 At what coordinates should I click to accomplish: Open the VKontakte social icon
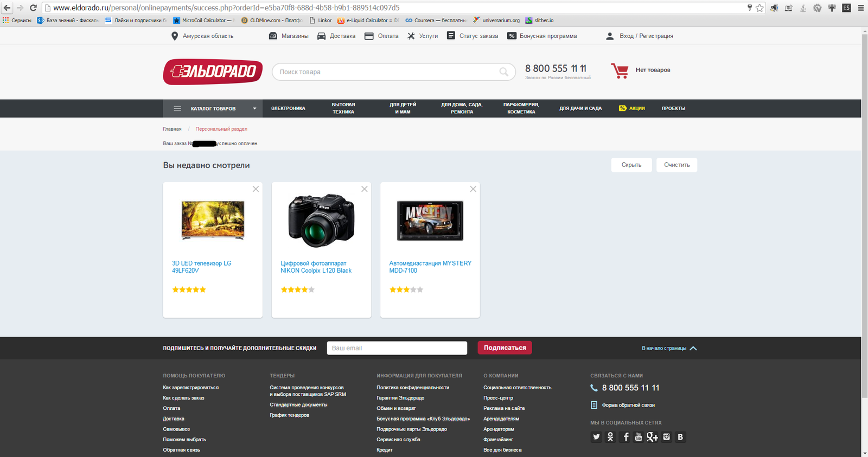click(x=680, y=437)
